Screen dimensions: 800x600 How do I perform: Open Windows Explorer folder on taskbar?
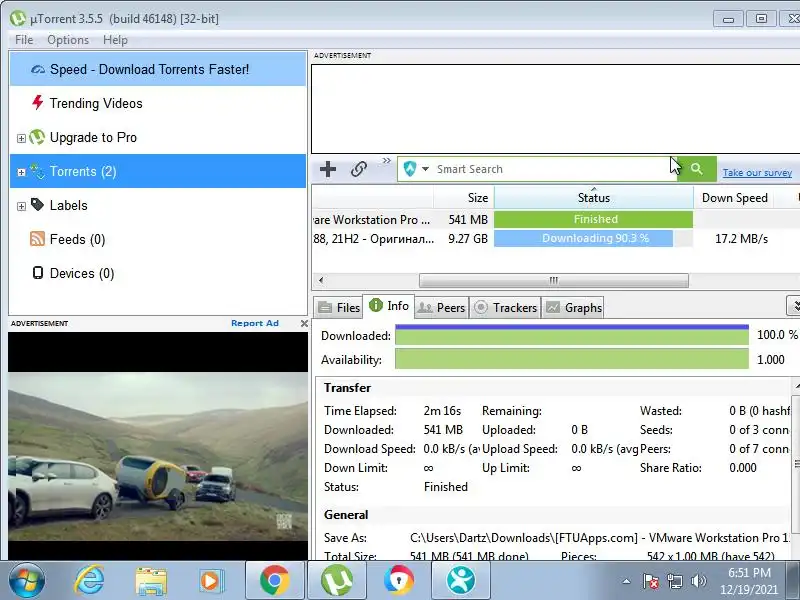coord(151,581)
